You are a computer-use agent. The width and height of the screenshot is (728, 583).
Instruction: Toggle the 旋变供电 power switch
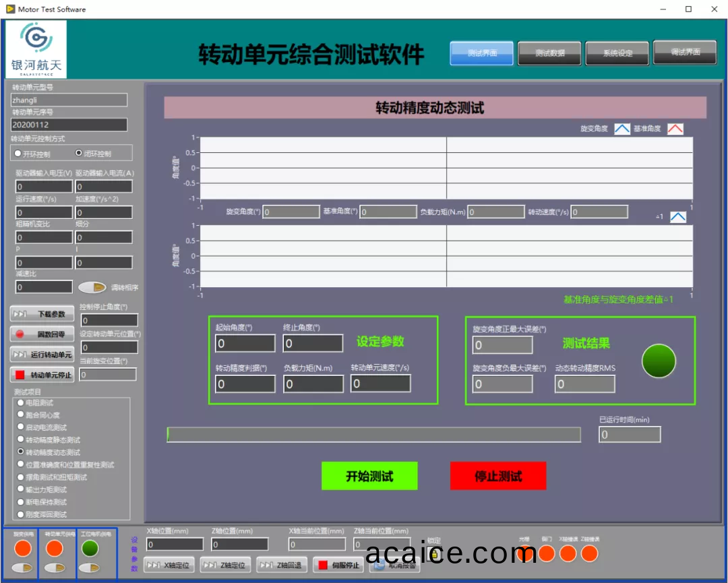pyautogui.click(x=22, y=568)
